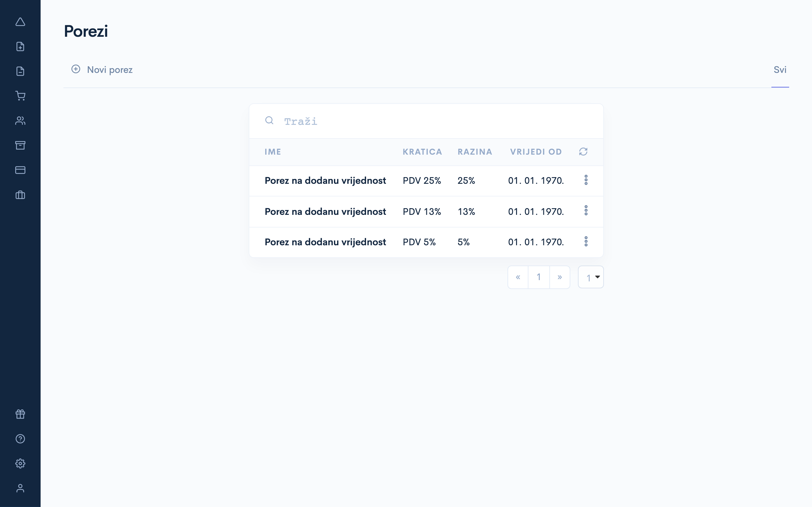Open the credit card sidebar icon

coord(20,170)
